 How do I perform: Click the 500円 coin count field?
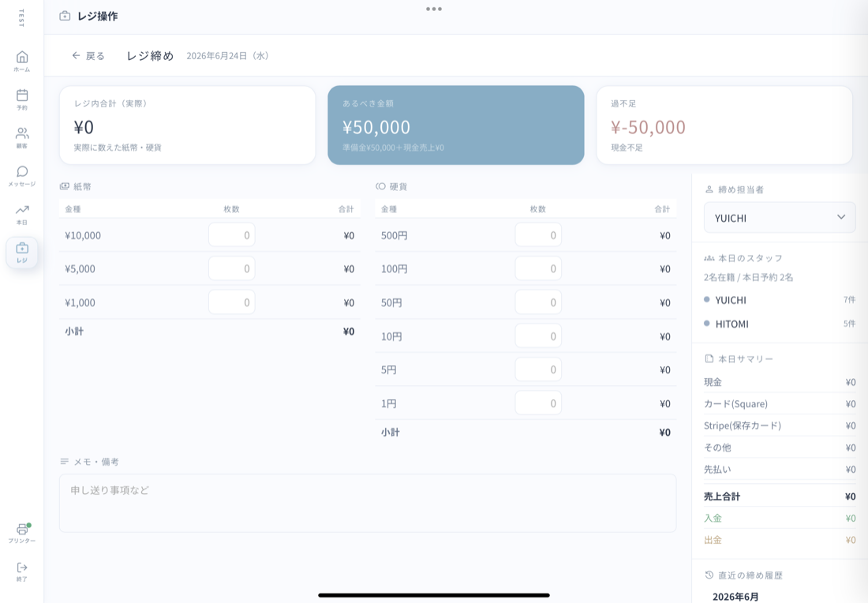pos(538,234)
